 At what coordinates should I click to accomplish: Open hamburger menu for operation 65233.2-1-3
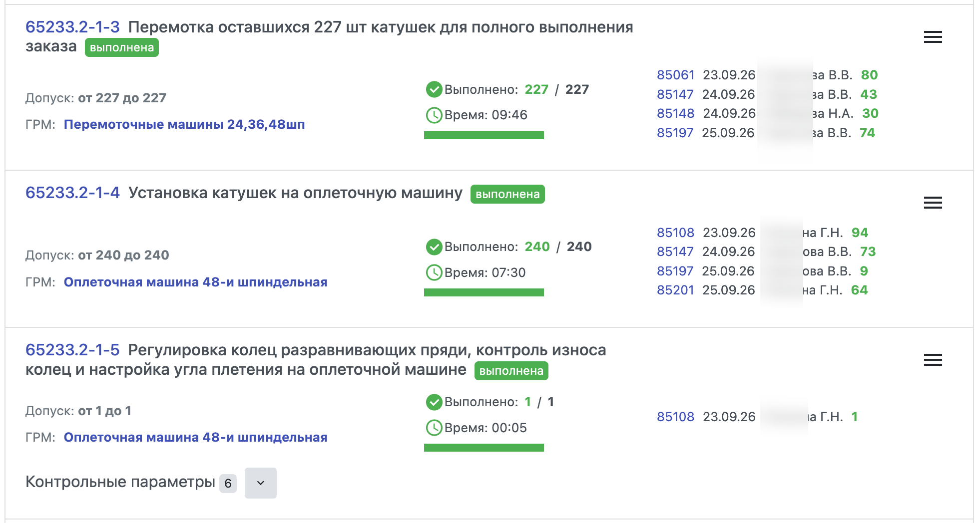point(933,37)
